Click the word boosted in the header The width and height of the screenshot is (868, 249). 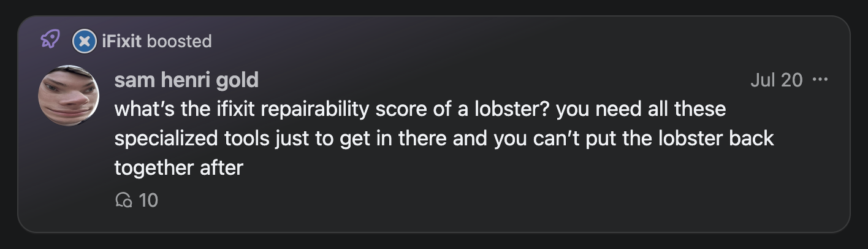(x=179, y=41)
